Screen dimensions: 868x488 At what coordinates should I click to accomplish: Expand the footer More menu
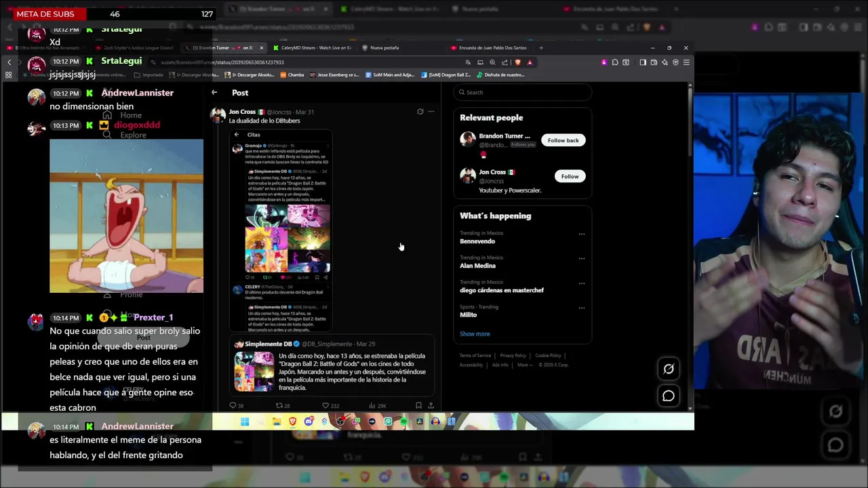pos(525,365)
